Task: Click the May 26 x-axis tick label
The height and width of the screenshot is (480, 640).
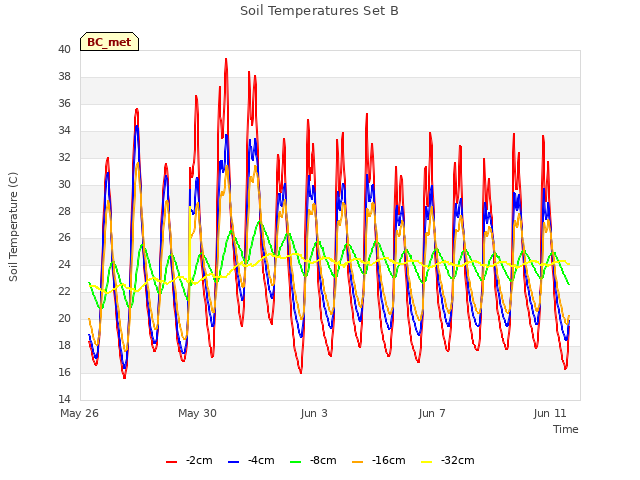Action: pos(80,413)
